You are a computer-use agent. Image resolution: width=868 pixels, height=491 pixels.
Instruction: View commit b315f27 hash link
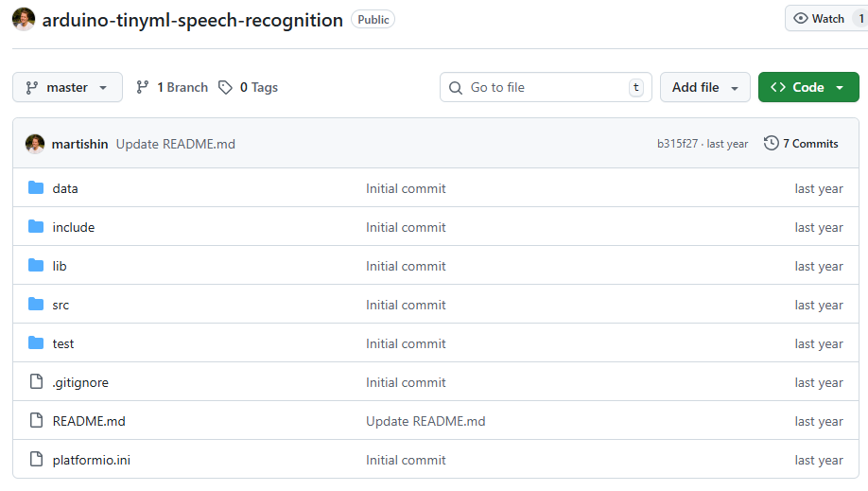point(677,144)
